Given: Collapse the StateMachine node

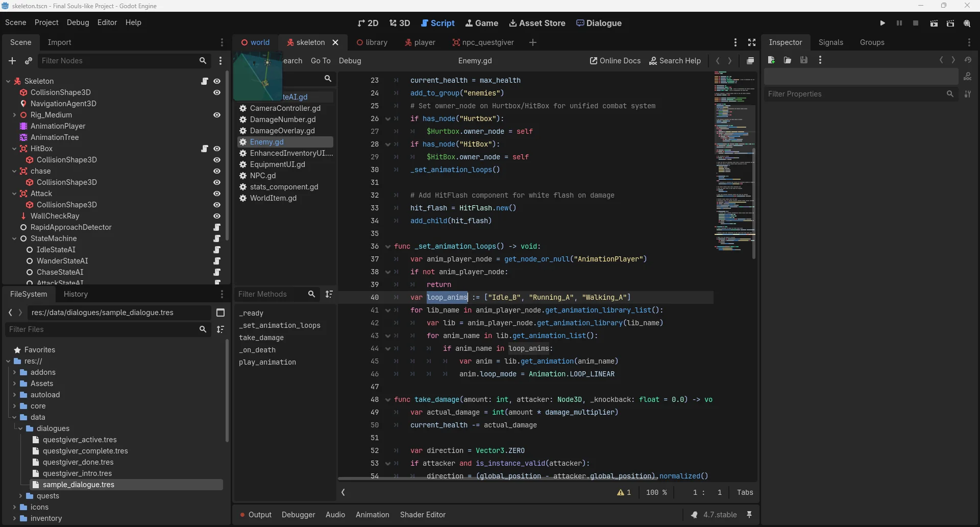Looking at the screenshot, I should point(14,238).
